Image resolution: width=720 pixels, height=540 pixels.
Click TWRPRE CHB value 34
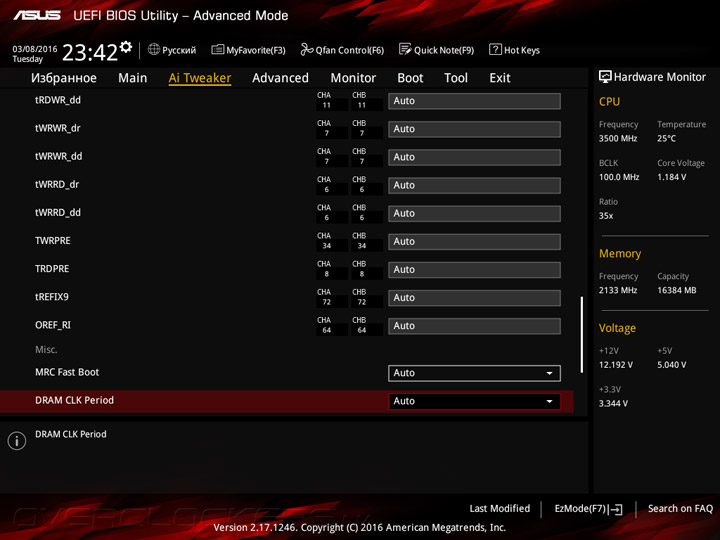click(x=362, y=246)
